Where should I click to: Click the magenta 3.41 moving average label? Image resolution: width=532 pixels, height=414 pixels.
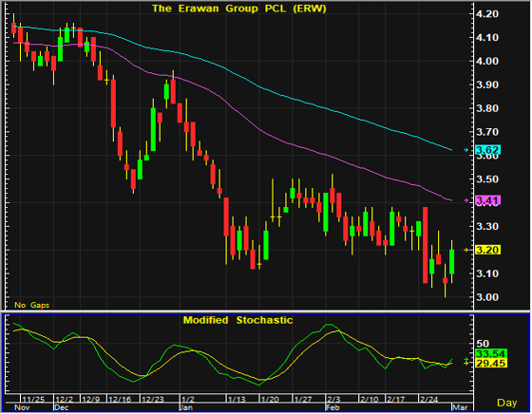pyautogui.click(x=488, y=200)
